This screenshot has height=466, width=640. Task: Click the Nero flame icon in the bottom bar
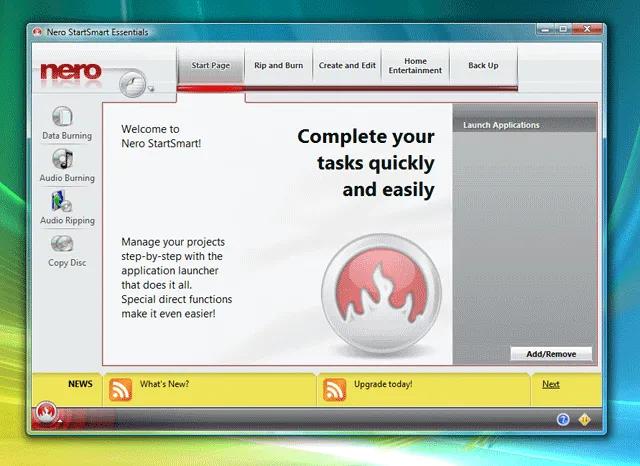(x=46, y=413)
